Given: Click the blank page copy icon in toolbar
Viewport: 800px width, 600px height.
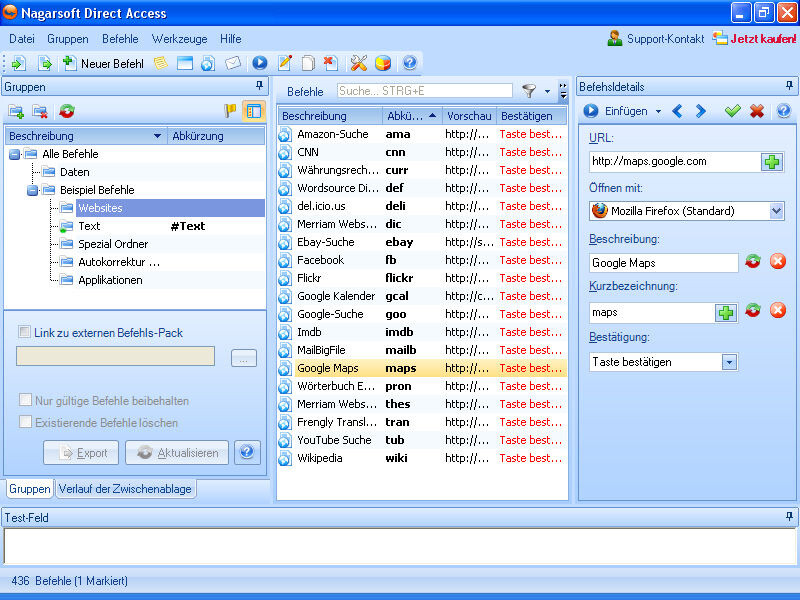Looking at the screenshot, I should tap(308, 63).
